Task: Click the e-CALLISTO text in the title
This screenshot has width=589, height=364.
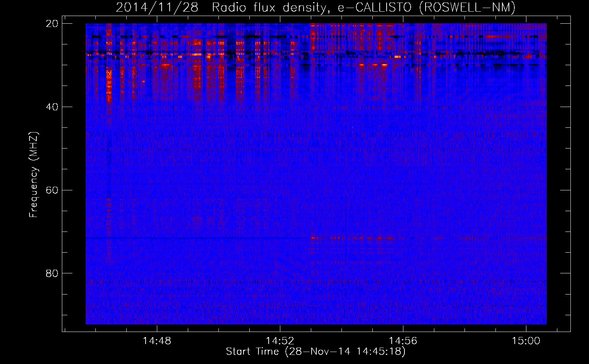Action: [374, 7]
